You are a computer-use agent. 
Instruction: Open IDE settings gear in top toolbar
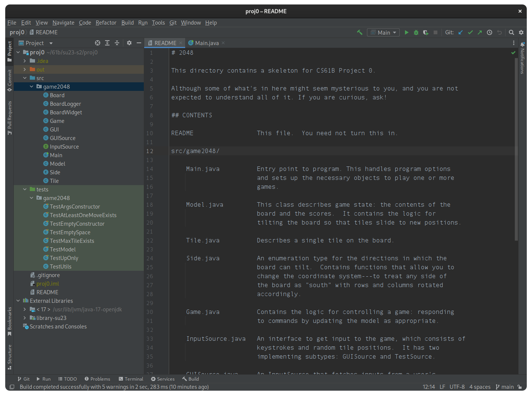point(521,32)
